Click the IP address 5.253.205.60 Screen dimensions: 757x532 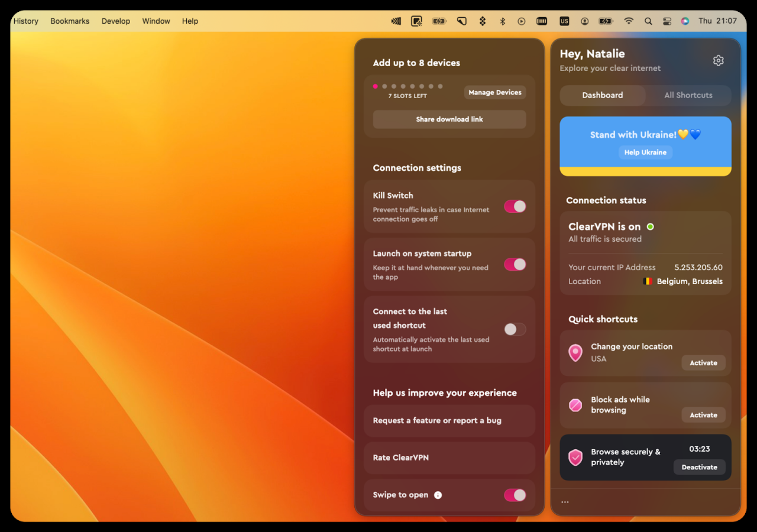pos(698,267)
